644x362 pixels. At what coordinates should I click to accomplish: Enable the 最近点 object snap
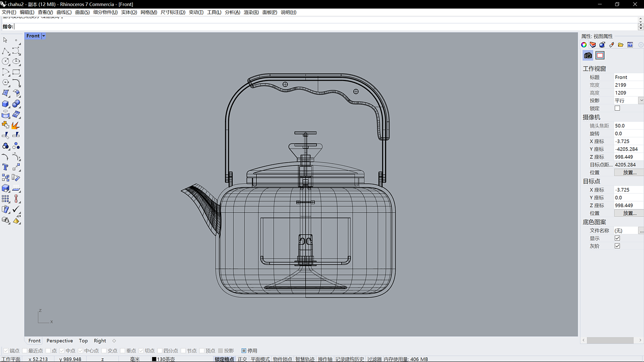pos(25,351)
